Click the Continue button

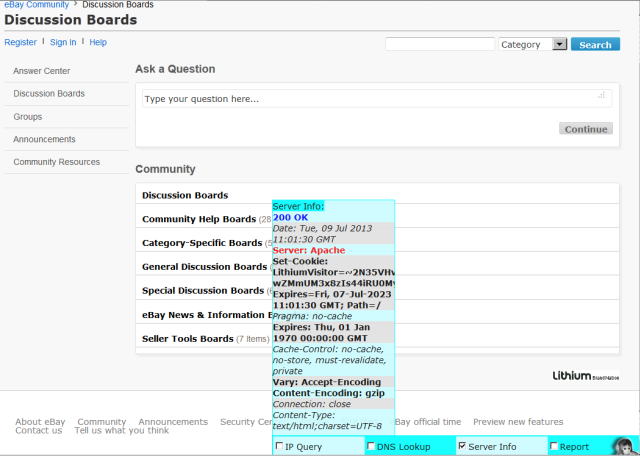pos(586,129)
